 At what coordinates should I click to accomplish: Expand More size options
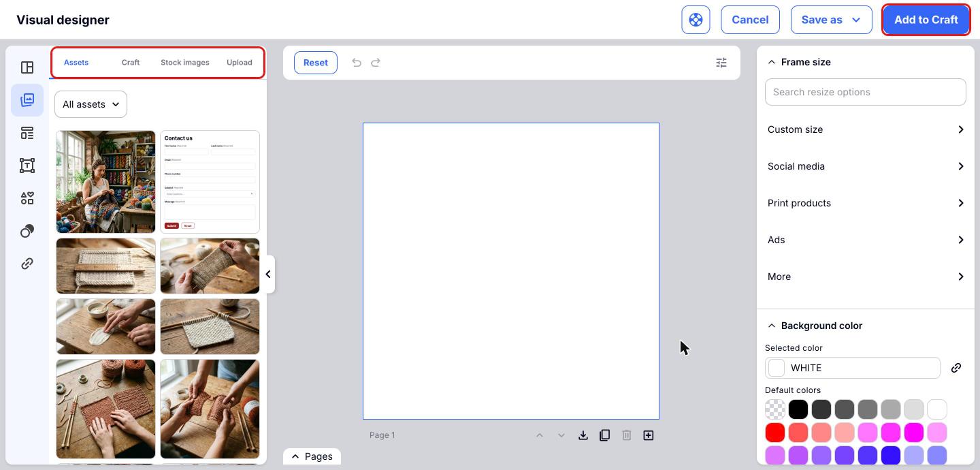(x=866, y=277)
